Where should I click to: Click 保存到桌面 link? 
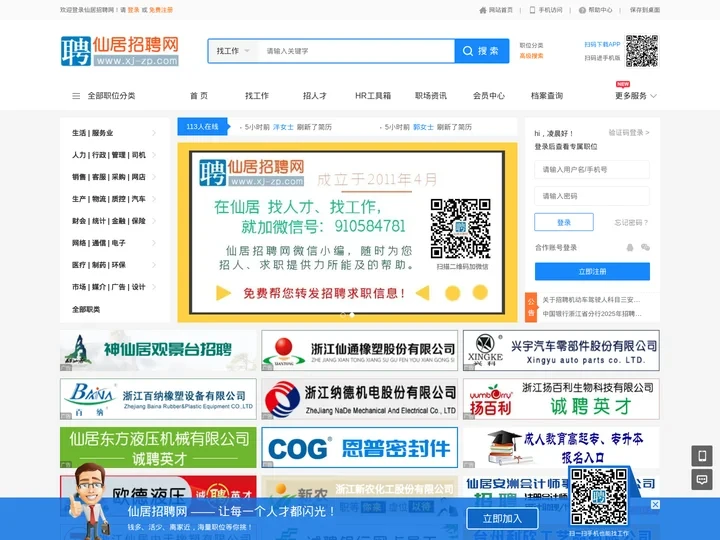[645, 10]
